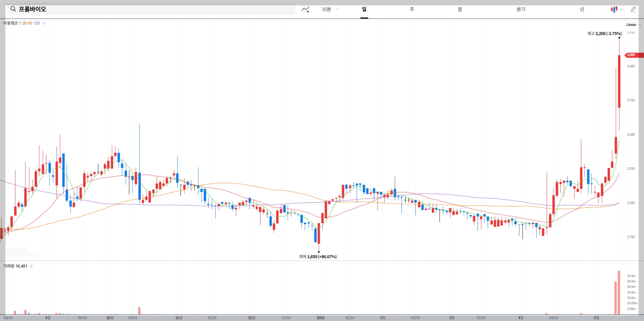Click the 이동평균 indicator label
Screen dimensions: 644x321
pos(10,23)
